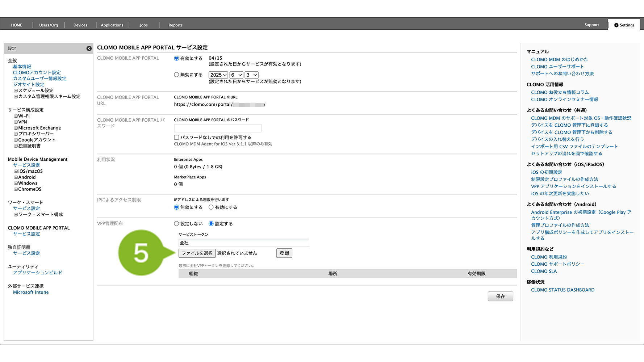Open iOS の初期設定 link

click(547, 172)
